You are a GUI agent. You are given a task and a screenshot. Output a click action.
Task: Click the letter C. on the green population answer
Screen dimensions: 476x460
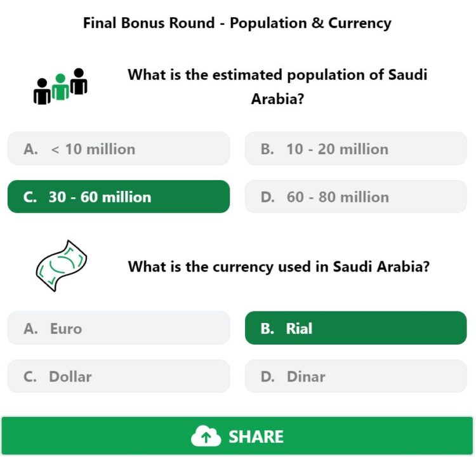pos(30,197)
